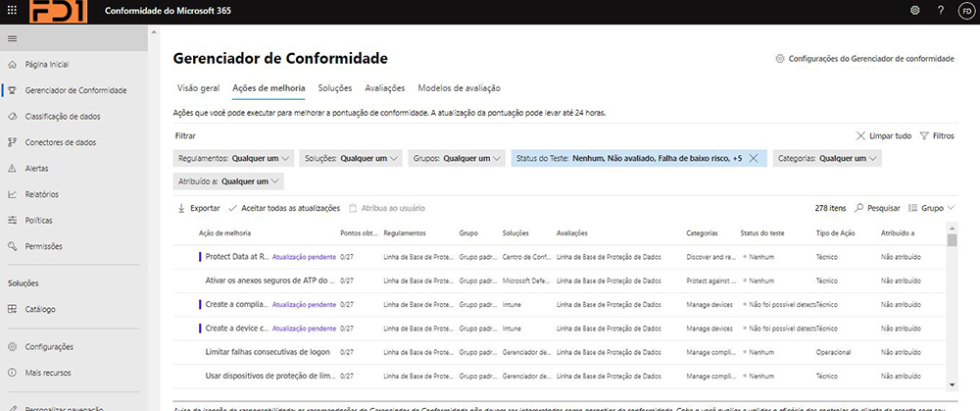Viewport: 980px width, 411px height.
Task: Sort by Ação de melhoria column header
Action: [225, 233]
